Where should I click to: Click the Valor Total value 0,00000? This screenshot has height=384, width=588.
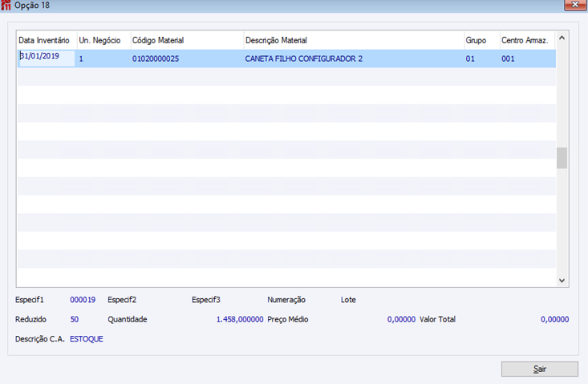click(x=554, y=320)
